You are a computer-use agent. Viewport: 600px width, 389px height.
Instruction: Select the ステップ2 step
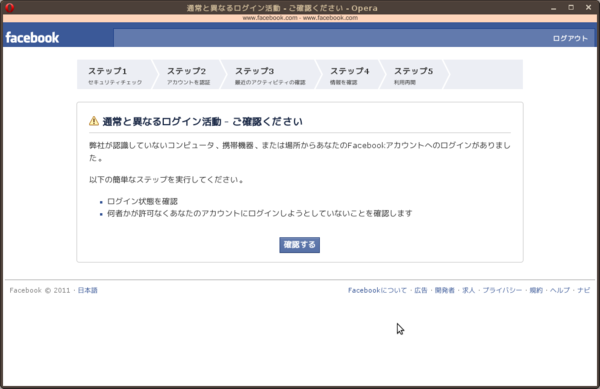tap(188, 75)
